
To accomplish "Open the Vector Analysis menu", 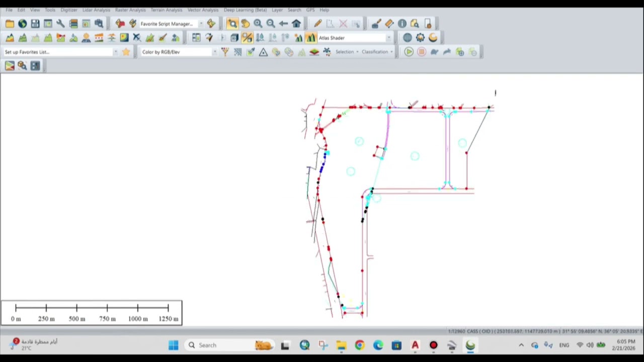I will pos(203,10).
